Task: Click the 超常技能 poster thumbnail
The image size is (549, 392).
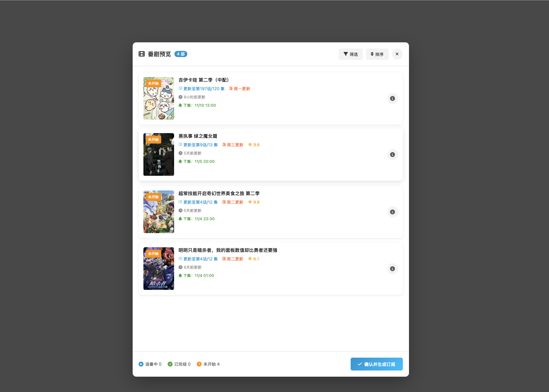Action: (159, 212)
